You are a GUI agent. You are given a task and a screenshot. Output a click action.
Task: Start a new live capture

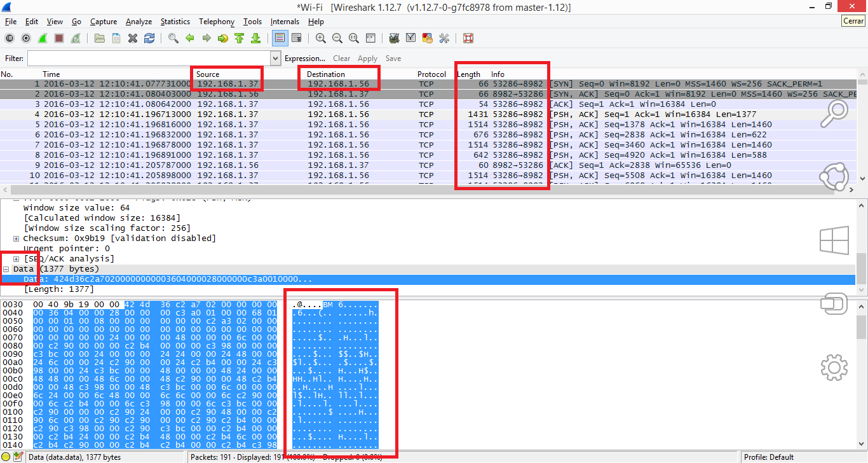42,38
